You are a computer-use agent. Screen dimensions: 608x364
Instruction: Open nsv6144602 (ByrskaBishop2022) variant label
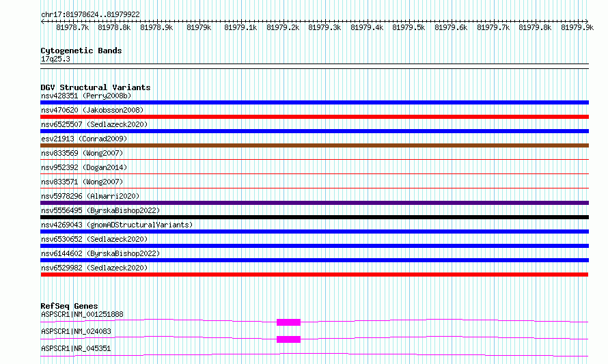[x=100, y=253]
